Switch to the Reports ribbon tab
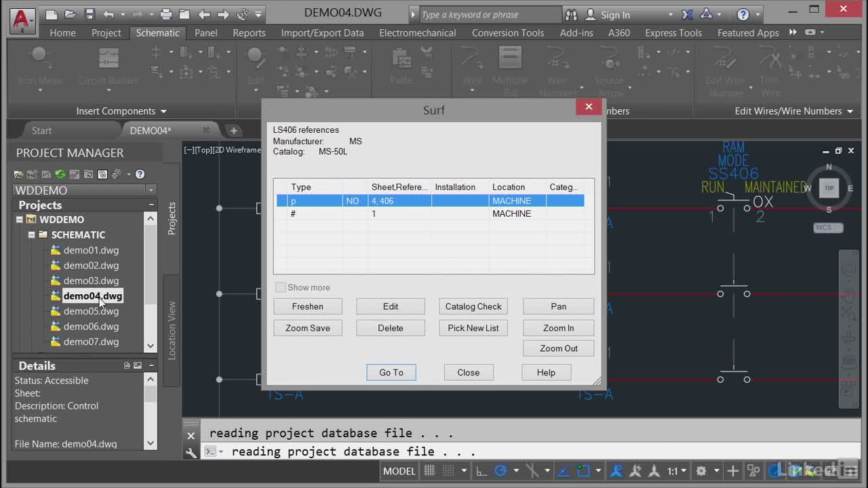This screenshot has height=488, width=868. 249,33
